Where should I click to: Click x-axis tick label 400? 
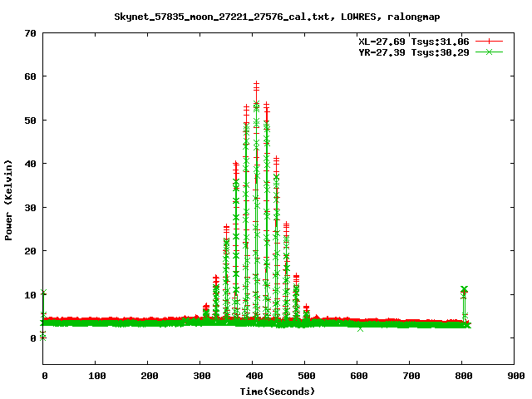click(254, 376)
